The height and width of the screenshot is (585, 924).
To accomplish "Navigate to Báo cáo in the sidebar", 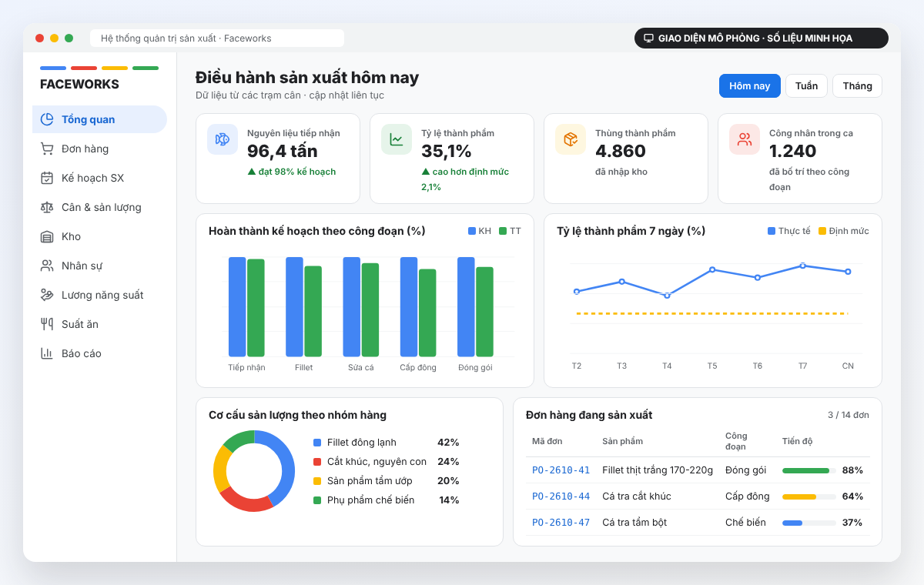I will [x=99, y=353].
